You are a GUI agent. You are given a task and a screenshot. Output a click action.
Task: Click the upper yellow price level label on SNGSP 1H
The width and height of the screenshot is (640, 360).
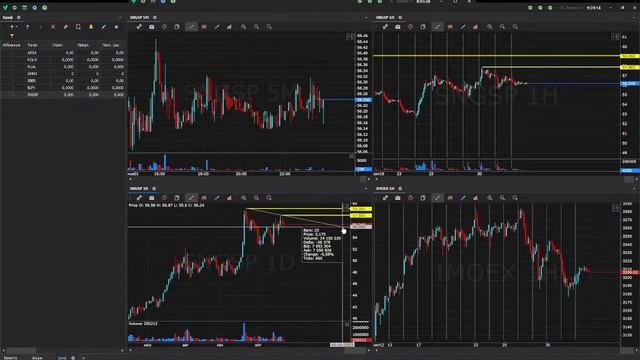pyautogui.click(x=629, y=56)
